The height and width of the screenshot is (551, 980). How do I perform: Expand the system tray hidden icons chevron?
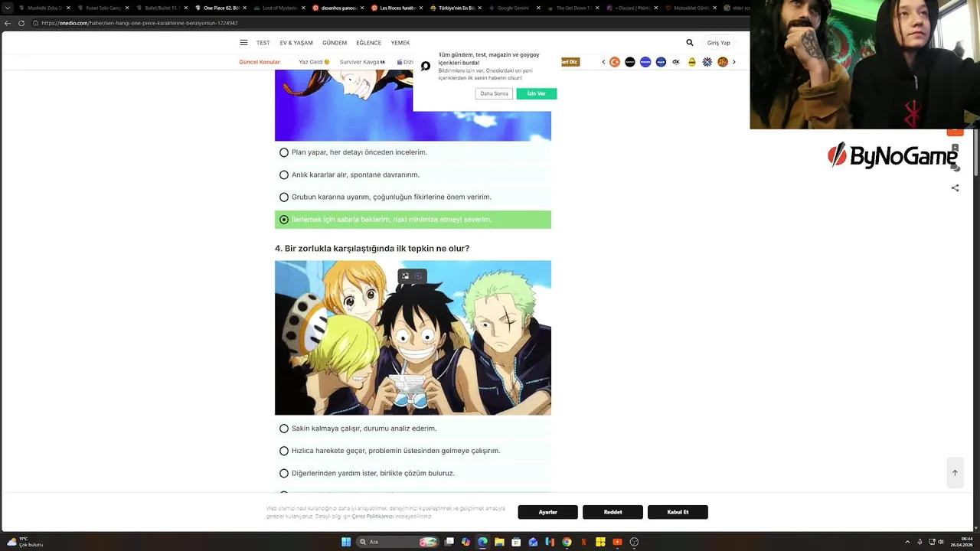[x=907, y=542]
